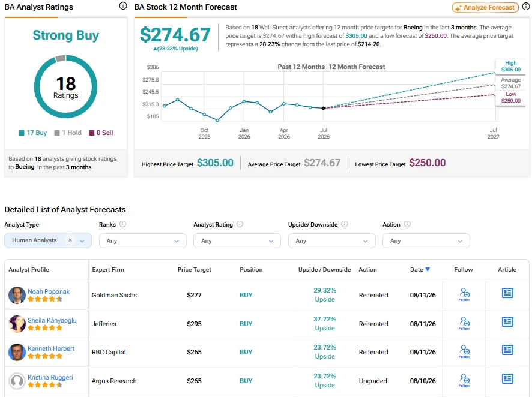Open Kenneth Herbert profile link
This screenshot has height=397, width=532.
(x=51, y=348)
